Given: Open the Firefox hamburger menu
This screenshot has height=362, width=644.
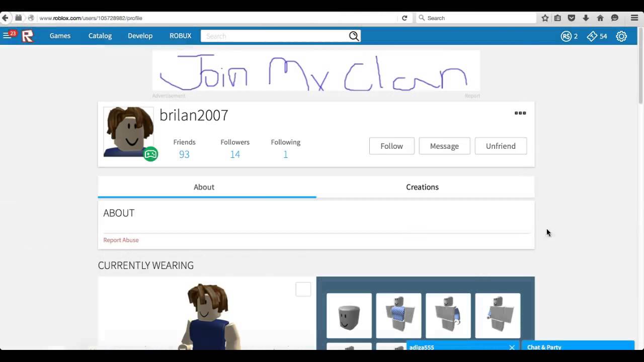Looking at the screenshot, I should [634, 18].
